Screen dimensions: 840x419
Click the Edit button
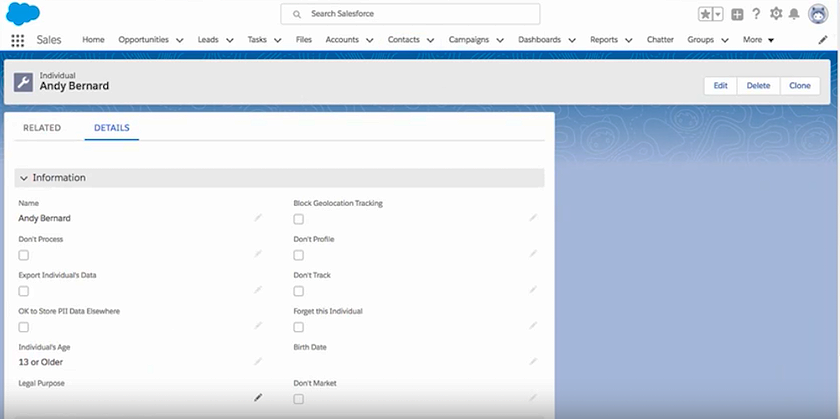coord(720,86)
